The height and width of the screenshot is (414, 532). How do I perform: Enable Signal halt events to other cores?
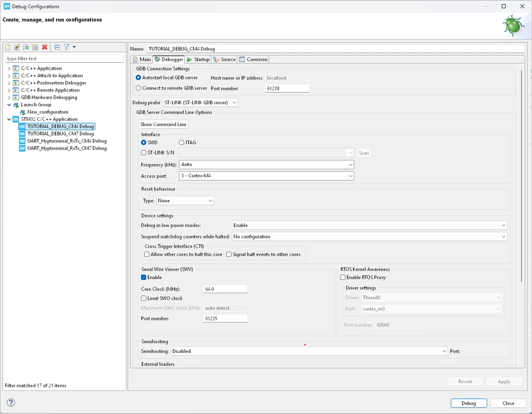(229, 254)
